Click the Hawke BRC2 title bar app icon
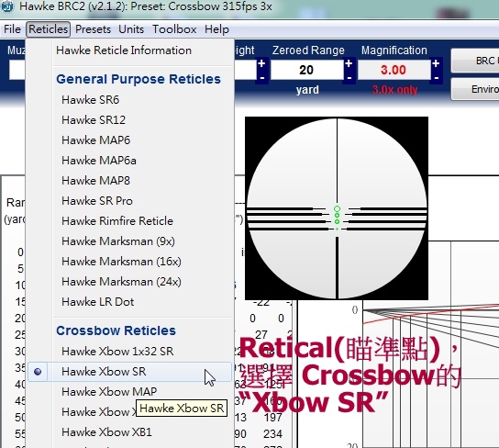 coord(7,6)
